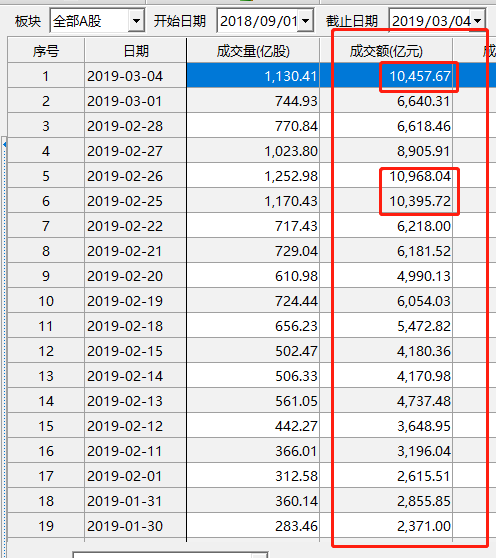Click the turnover cell 6,640.31

tap(386, 101)
